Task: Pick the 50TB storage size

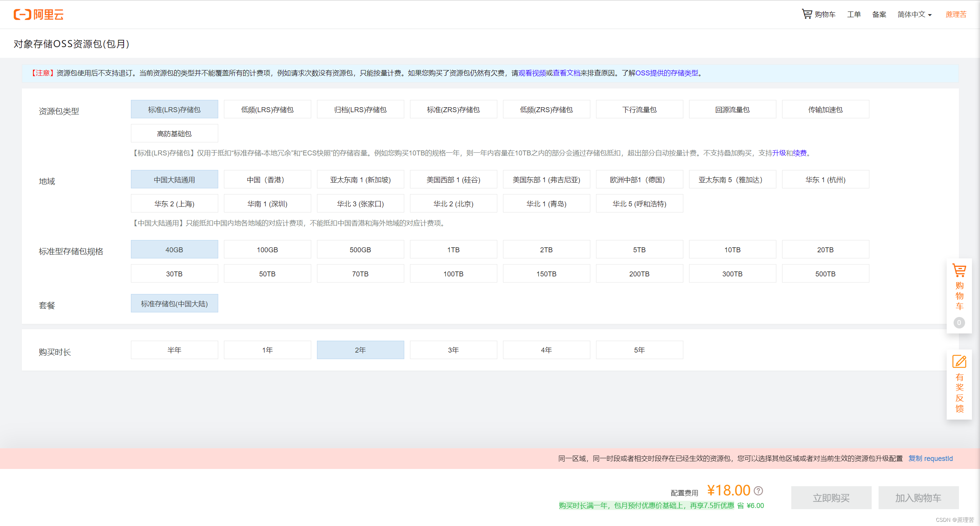Action: click(x=268, y=274)
